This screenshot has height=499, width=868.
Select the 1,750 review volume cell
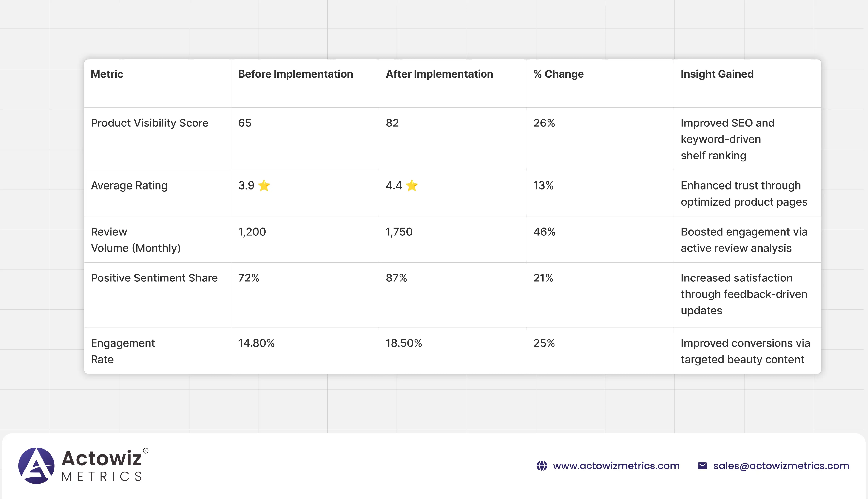click(x=399, y=232)
